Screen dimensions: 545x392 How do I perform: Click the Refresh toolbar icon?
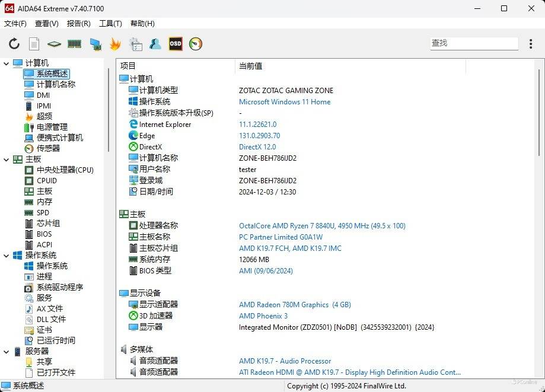click(x=14, y=44)
